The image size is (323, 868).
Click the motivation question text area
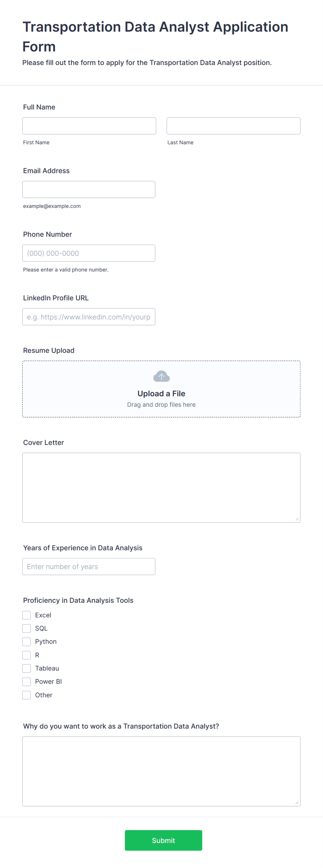pyautogui.click(x=161, y=771)
